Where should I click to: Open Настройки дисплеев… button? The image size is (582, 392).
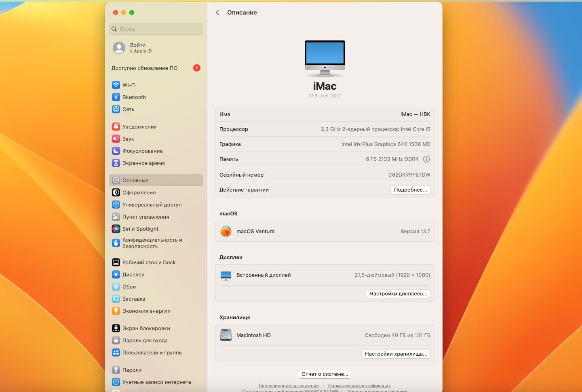pyautogui.click(x=398, y=294)
